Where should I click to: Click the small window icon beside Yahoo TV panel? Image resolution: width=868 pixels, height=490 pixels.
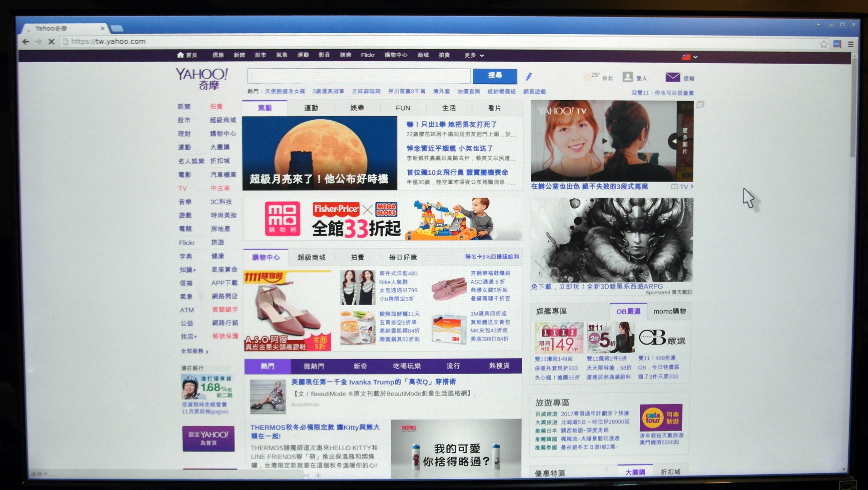[700, 105]
